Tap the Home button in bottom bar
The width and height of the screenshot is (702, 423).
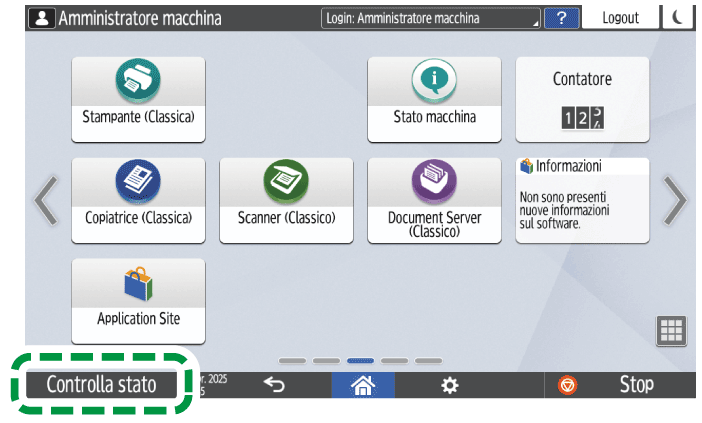click(x=363, y=385)
